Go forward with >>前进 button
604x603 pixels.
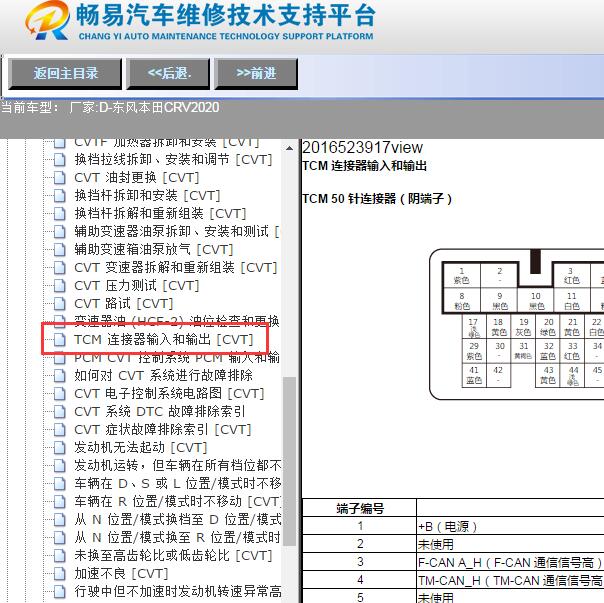pos(256,73)
